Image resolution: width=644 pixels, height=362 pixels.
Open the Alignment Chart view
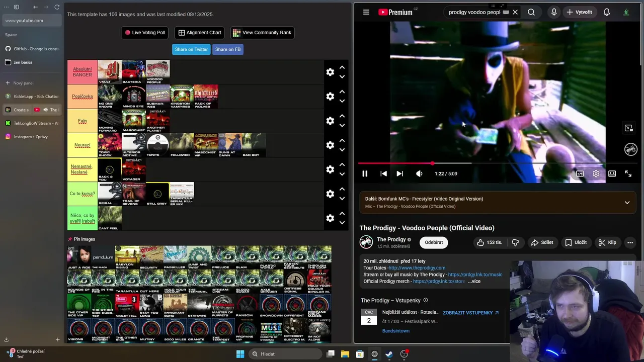[200, 33]
